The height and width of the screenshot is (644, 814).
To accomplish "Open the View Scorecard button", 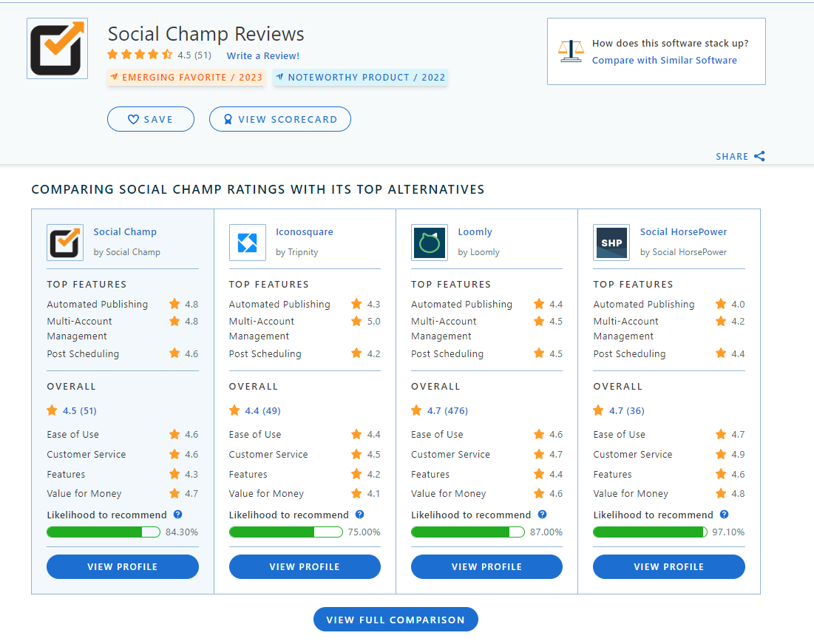I will [279, 120].
